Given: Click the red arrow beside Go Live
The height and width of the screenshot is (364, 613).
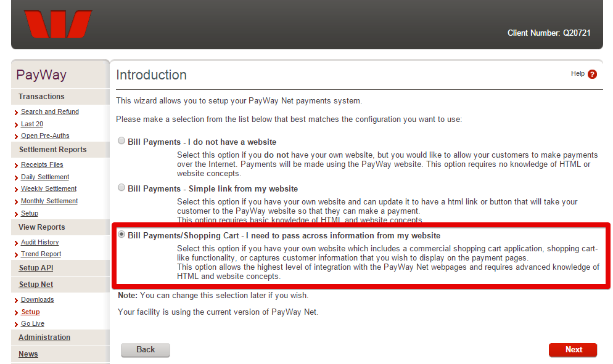Looking at the screenshot, I should pyautogui.click(x=16, y=324).
